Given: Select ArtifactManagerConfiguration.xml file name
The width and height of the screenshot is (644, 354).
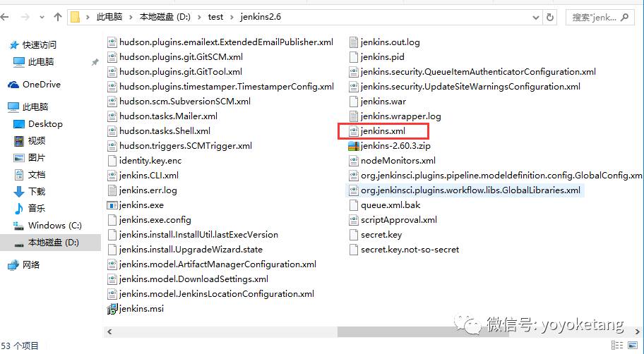Looking at the screenshot, I should (x=217, y=264).
